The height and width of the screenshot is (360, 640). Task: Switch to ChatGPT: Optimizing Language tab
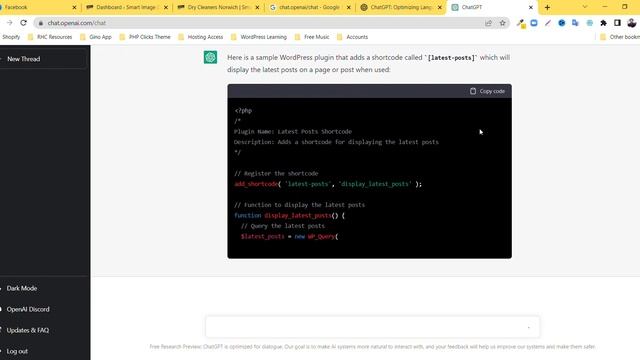tap(402, 7)
